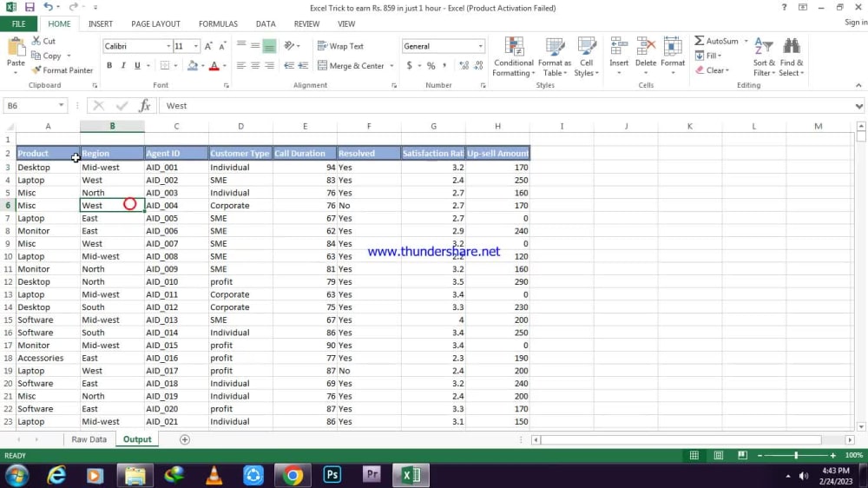The image size is (868, 488).
Task: Toggle Align Left horizontal alignment
Action: 240,65
